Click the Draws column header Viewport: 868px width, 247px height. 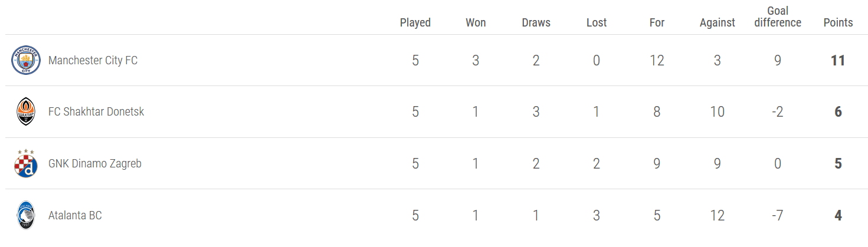(536, 23)
